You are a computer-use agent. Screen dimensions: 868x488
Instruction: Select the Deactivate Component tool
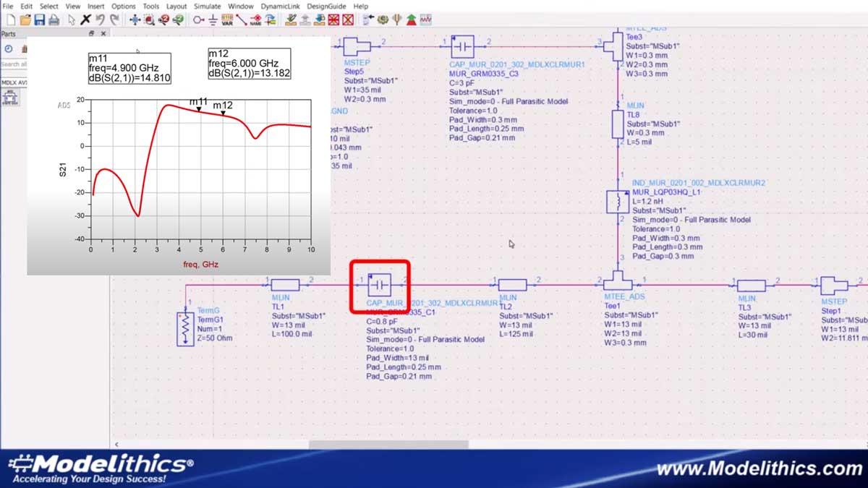coord(333,20)
